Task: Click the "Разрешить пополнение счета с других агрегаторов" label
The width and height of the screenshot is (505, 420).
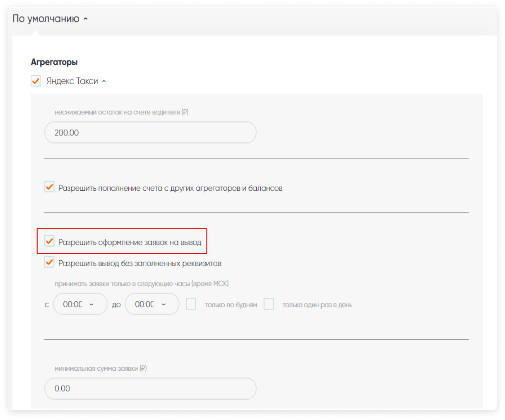Action: pyautogui.click(x=170, y=188)
